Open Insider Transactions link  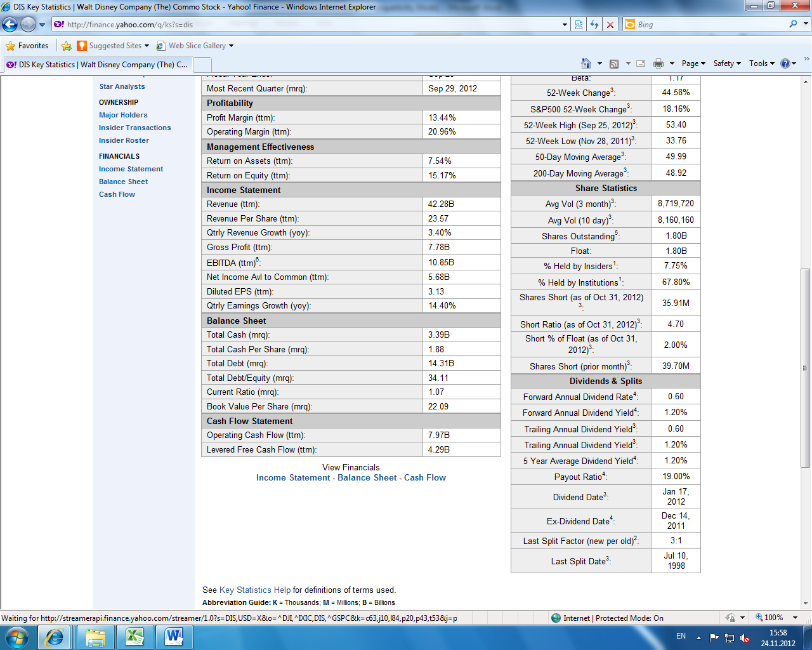pyautogui.click(x=135, y=128)
